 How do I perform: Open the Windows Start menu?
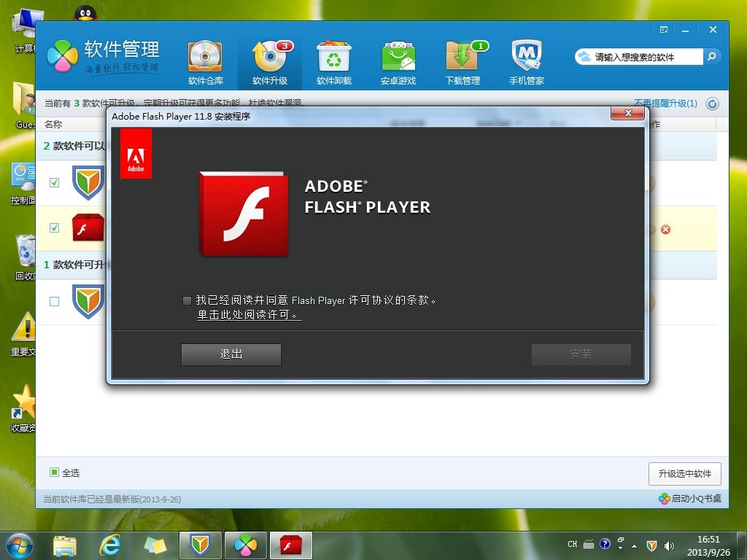(x=20, y=545)
